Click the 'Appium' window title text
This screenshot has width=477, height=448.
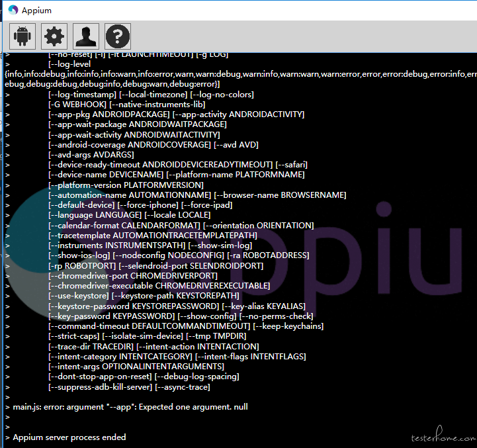click(36, 11)
